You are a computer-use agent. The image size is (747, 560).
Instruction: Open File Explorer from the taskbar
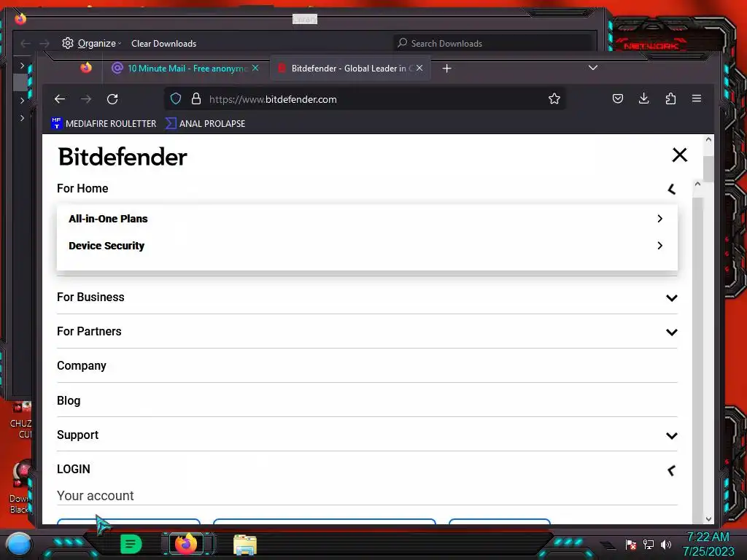pos(245,544)
